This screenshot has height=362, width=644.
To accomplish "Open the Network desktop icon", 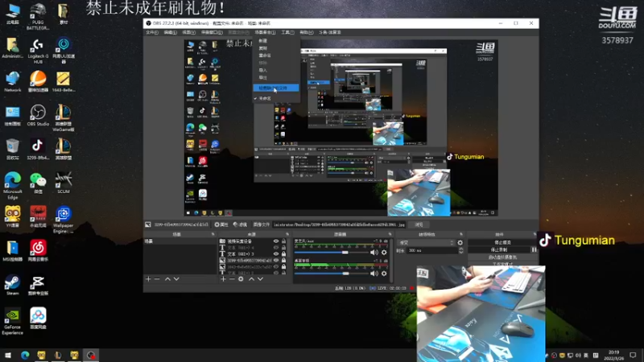I will [x=12, y=81].
